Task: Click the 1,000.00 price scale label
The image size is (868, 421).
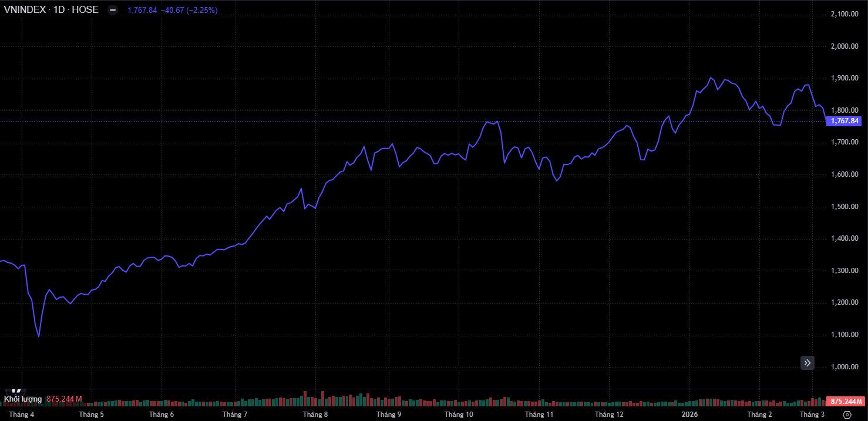Action: coord(845,367)
